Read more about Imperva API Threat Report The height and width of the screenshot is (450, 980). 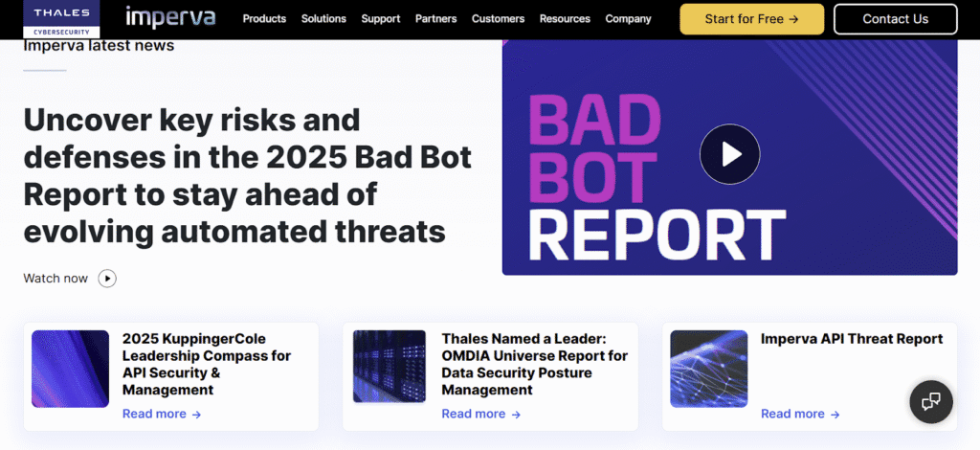coord(799,414)
